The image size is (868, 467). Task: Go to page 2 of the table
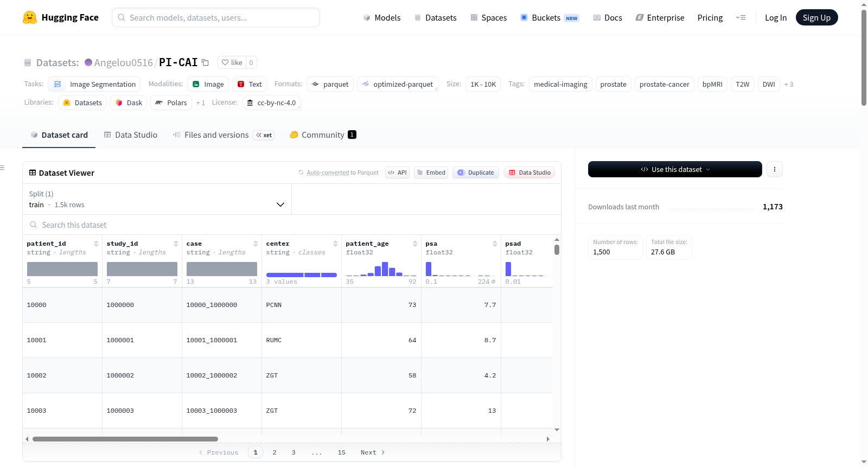tap(275, 452)
